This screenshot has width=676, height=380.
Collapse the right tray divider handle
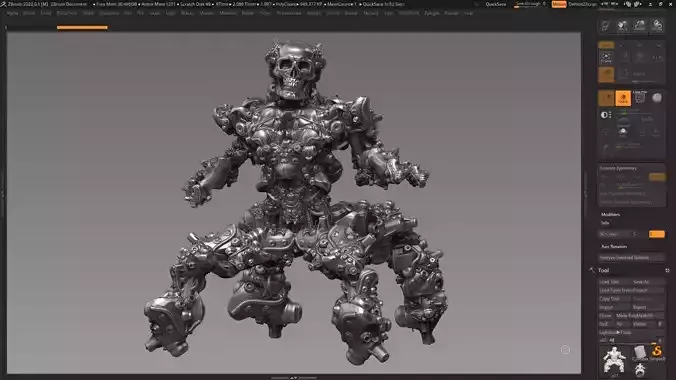[585, 195]
